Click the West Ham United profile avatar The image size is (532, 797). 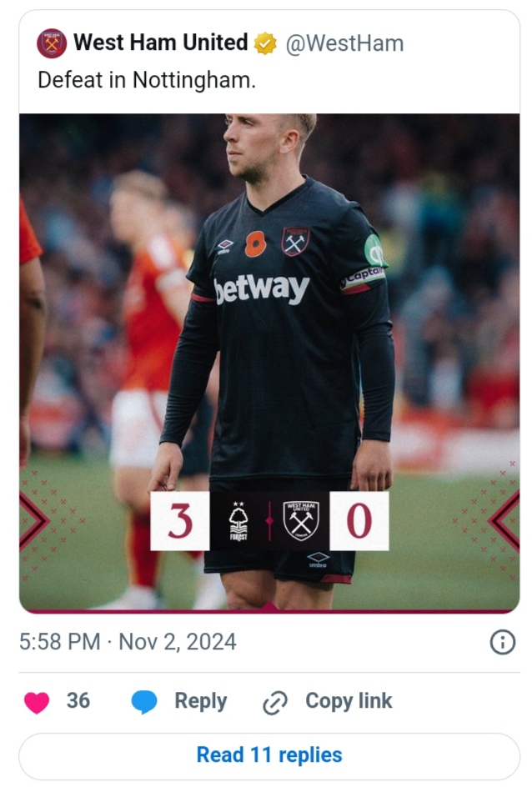(x=52, y=43)
